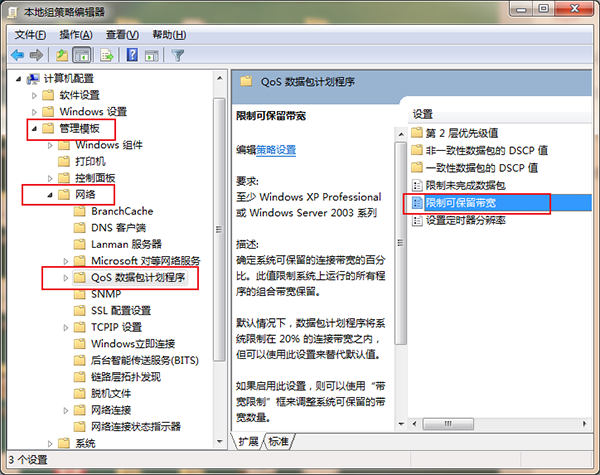The width and height of the screenshot is (600, 475).
Task: Click the 限制未完成数据包 policy icon
Action: click(x=417, y=186)
